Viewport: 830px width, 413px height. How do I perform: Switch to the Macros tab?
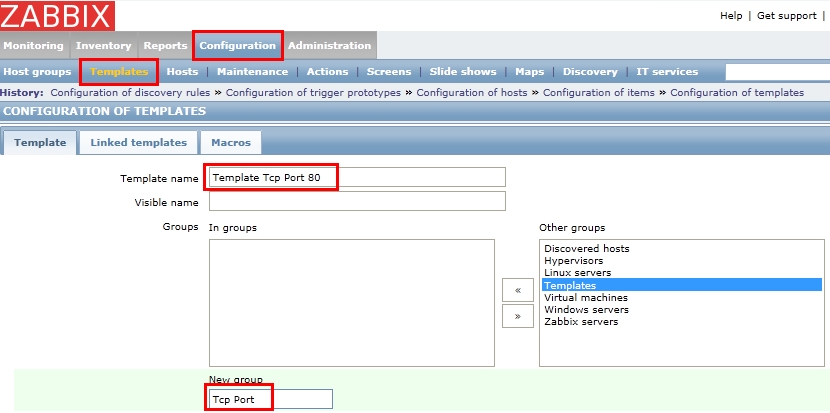(x=231, y=142)
